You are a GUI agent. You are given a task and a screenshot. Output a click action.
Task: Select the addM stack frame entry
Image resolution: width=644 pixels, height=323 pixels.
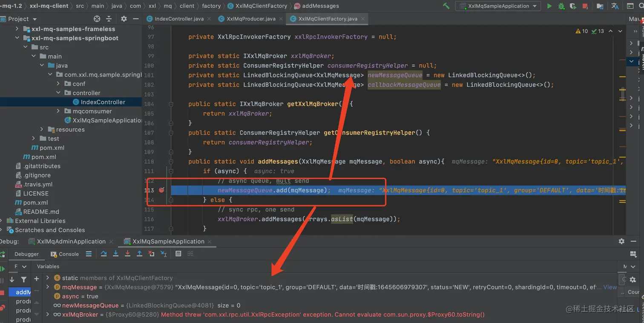tap(20, 292)
